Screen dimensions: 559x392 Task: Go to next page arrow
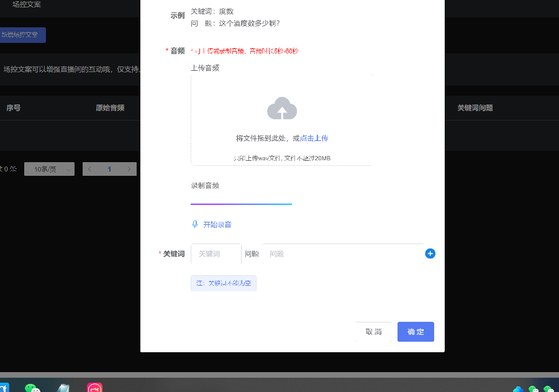click(129, 169)
